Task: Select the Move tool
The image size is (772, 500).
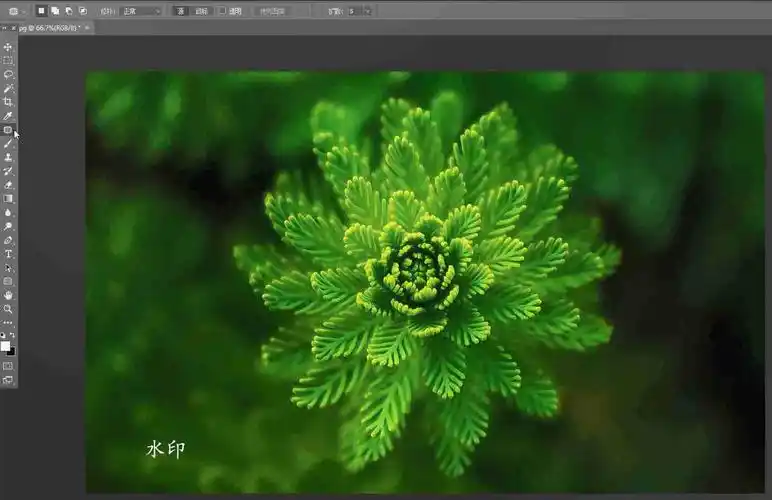Action: (8, 47)
